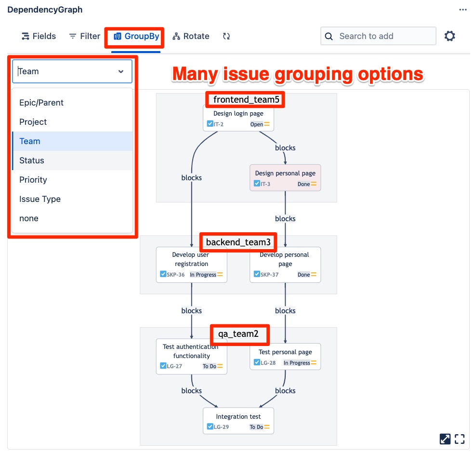Click the LG-28 issue key link
Viewport: 476px width, 453px height.
pos(268,363)
